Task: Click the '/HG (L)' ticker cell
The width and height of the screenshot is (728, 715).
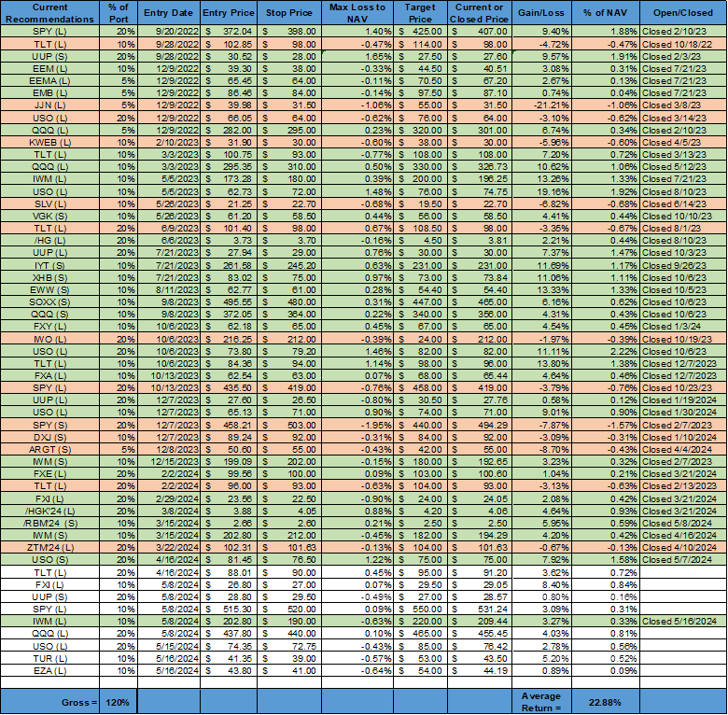Action: 49,241
